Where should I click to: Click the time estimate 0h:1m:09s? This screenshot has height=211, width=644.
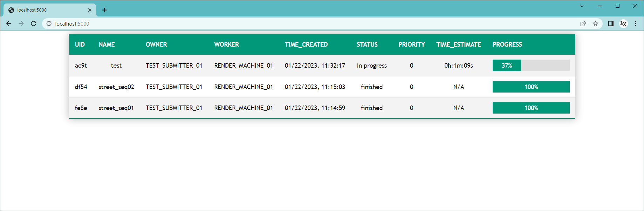click(x=459, y=66)
